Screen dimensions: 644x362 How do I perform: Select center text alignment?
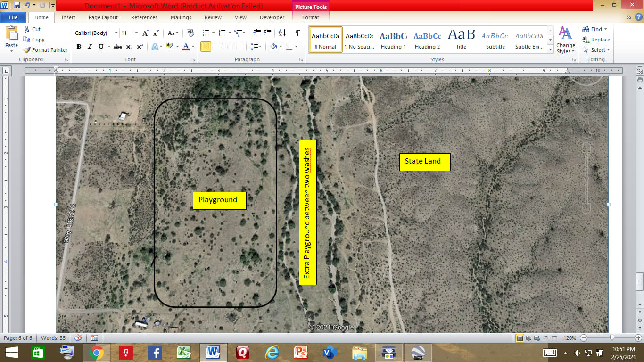(x=217, y=47)
